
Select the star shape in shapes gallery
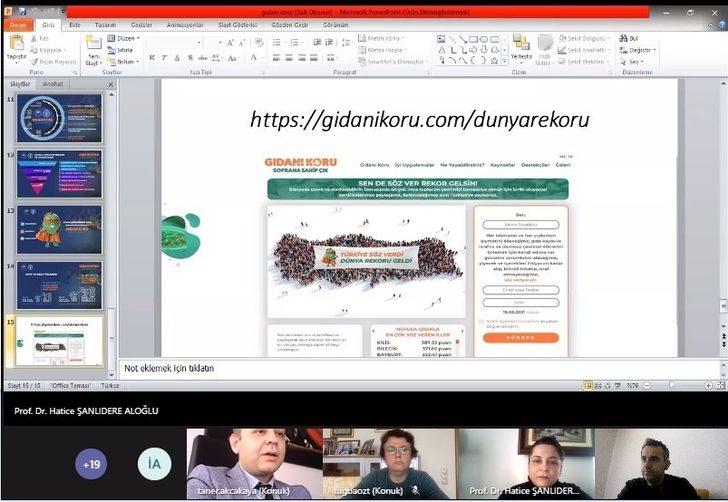pyautogui.click(x=494, y=60)
